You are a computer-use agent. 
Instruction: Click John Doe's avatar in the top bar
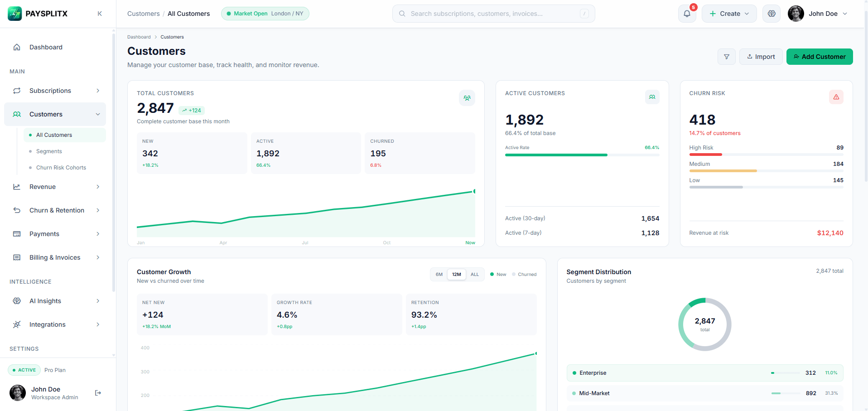[796, 14]
